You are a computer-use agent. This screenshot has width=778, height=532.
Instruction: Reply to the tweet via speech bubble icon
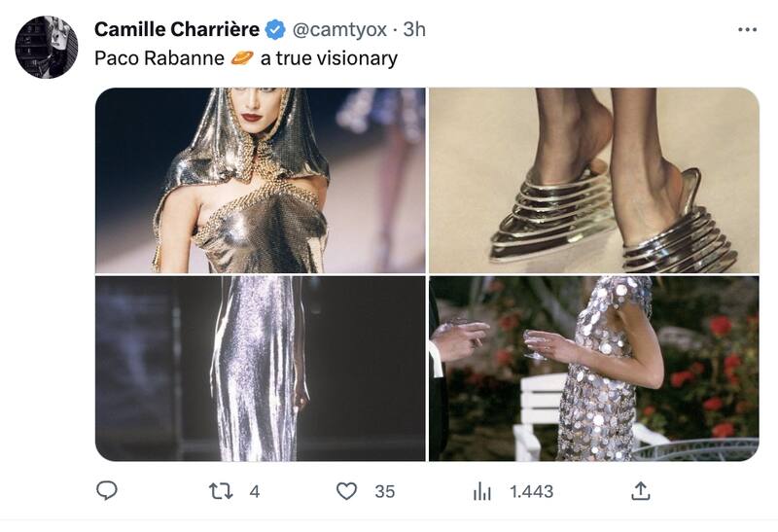pyautogui.click(x=107, y=491)
